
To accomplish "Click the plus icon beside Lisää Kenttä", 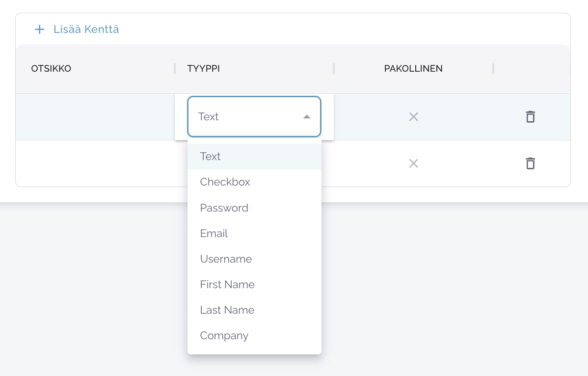I will click(x=39, y=29).
